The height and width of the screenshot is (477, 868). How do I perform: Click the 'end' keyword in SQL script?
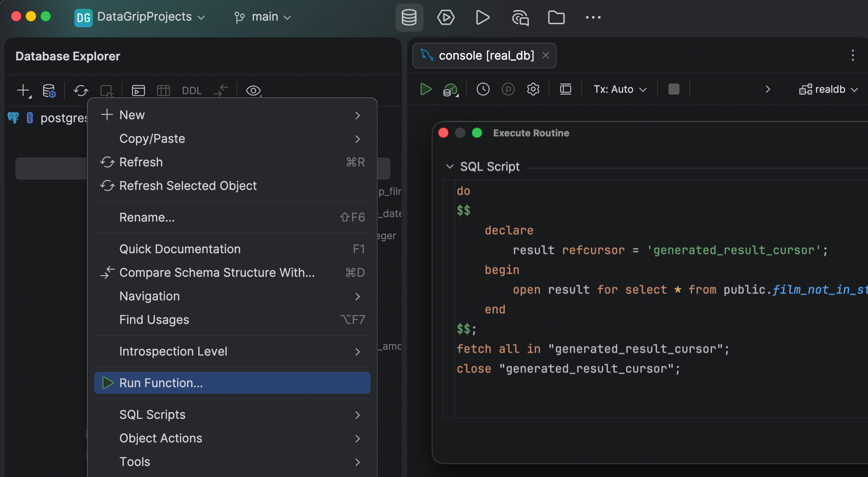(495, 310)
